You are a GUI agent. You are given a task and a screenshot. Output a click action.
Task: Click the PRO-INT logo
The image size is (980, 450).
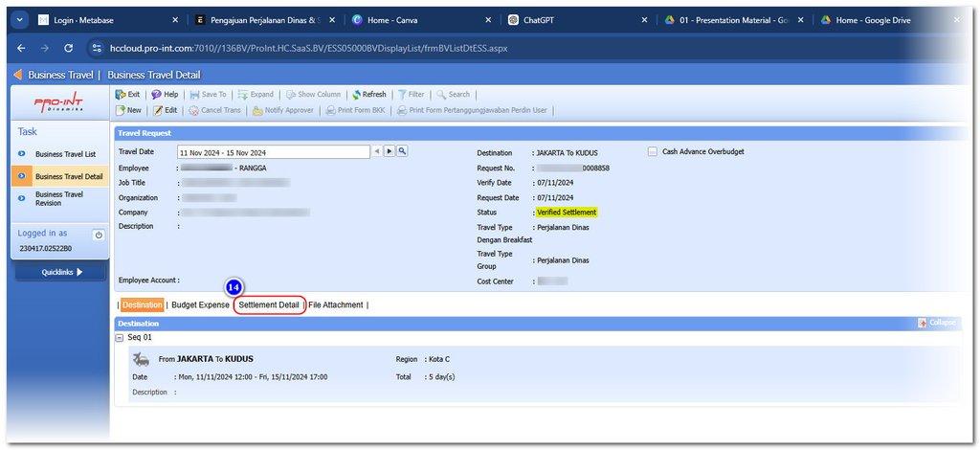[x=58, y=103]
